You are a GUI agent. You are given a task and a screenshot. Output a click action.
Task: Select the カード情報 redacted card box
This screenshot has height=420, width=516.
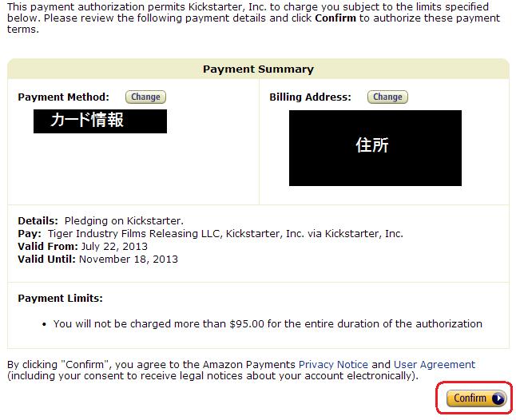(100, 121)
